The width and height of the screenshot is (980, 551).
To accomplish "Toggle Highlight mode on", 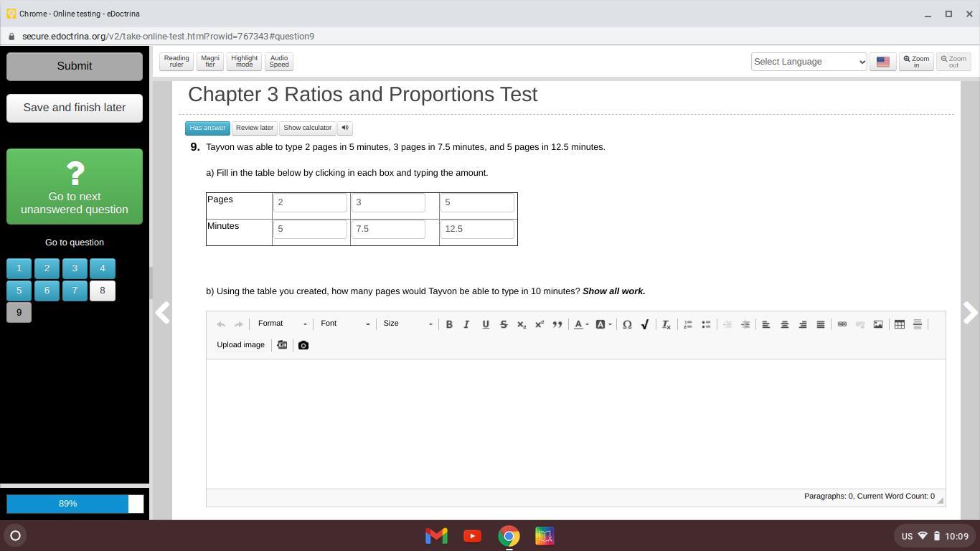I will coord(244,62).
